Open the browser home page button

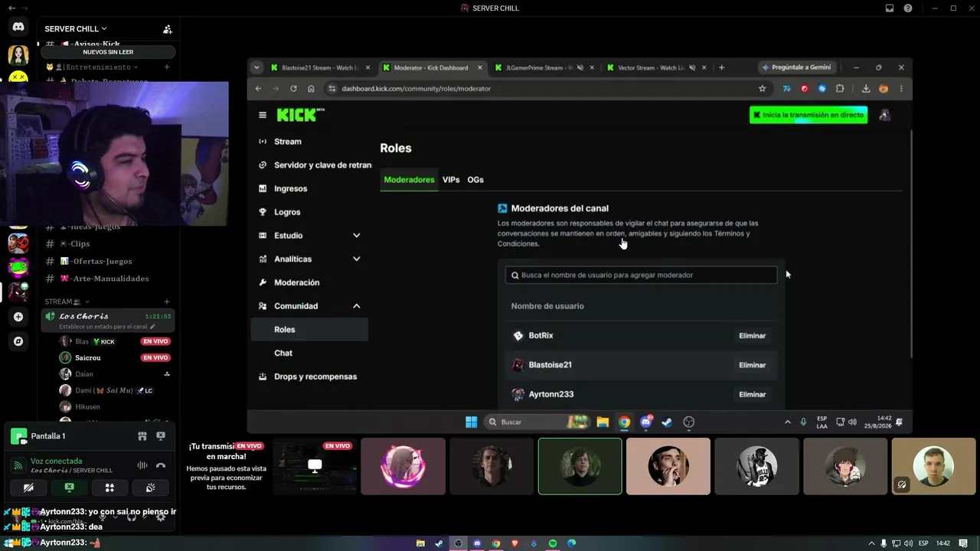pyautogui.click(x=311, y=89)
